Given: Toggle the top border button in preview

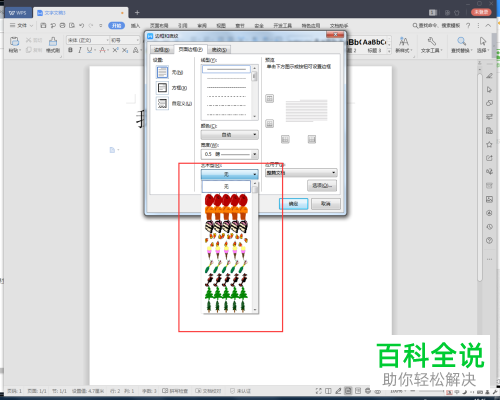Looking at the screenshot, I should 270,98.
